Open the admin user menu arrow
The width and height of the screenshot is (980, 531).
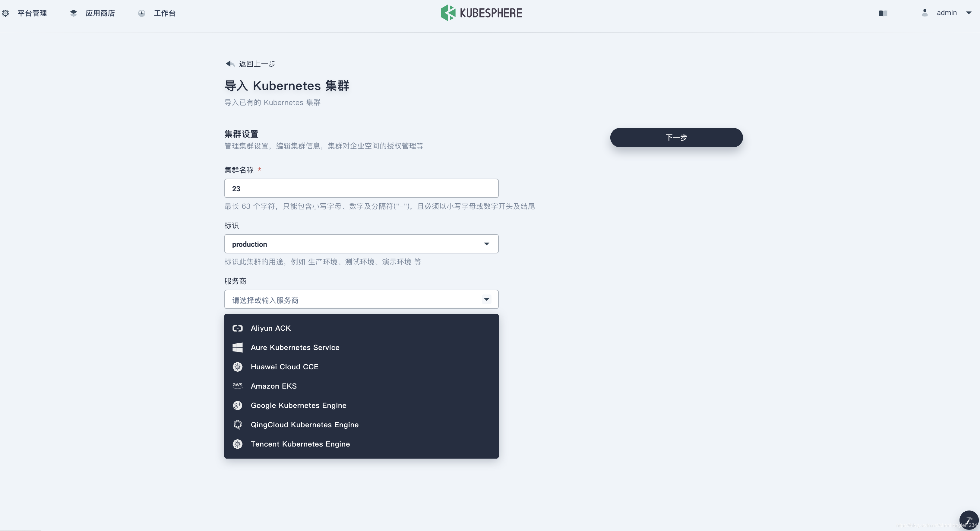point(969,13)
